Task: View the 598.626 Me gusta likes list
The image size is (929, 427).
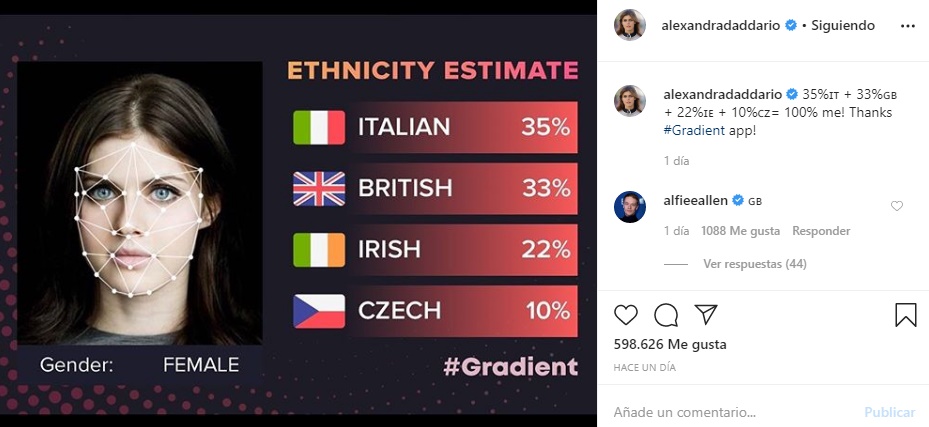Action: [x=669, y=344]
